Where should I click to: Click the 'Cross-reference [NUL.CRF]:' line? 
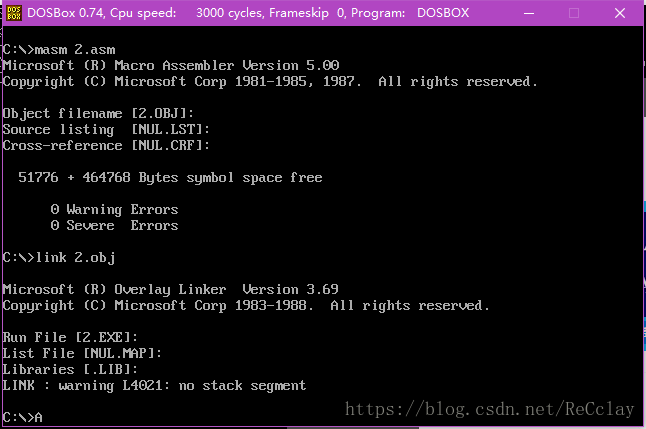point(106,145)
